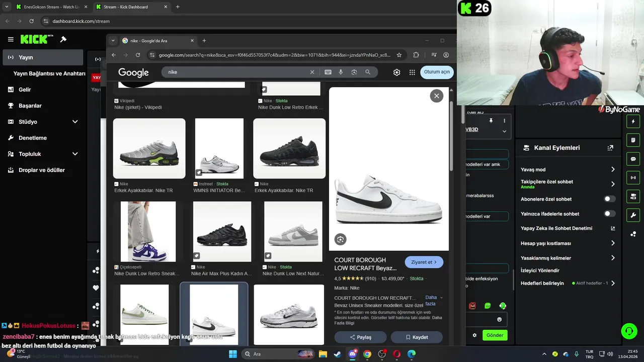
Task: Open chat settings gear beside Gönder
Action: [474, 335]
